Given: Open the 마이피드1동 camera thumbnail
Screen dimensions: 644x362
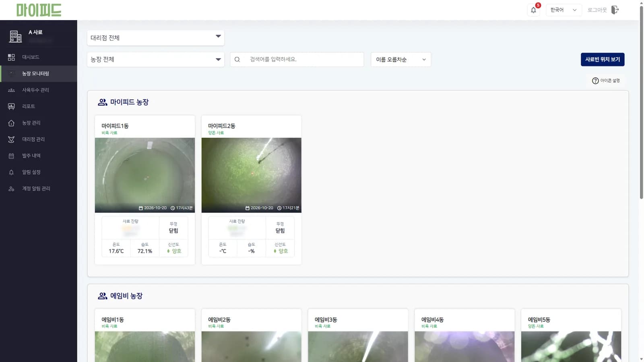Looking at the screenshot, I should (145, 175).
